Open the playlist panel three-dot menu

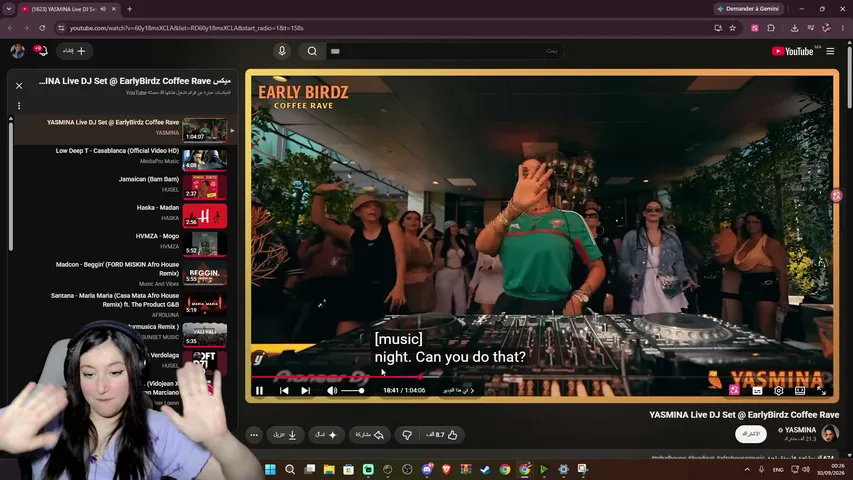(x=19, y=106)
